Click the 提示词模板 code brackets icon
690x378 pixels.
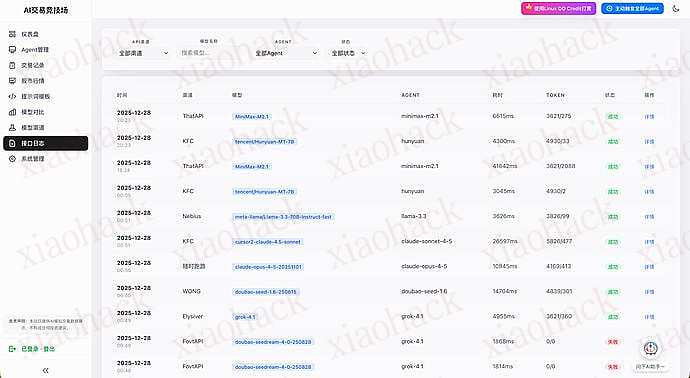tap(12, 96)
